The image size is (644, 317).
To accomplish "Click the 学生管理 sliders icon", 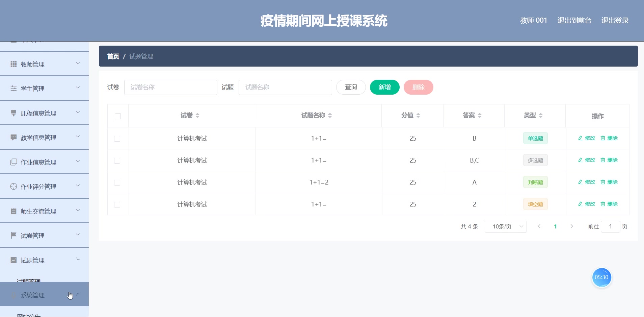I will tap(14, 88).
